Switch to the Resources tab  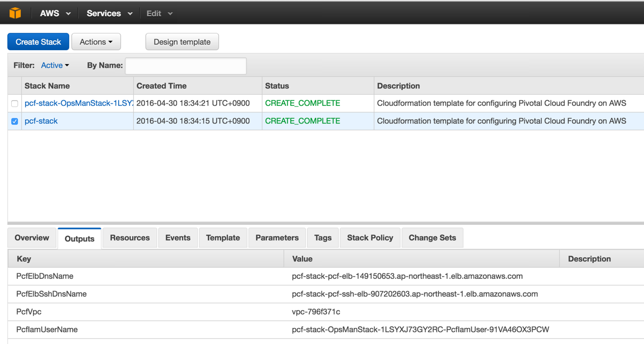pos(130,238)
